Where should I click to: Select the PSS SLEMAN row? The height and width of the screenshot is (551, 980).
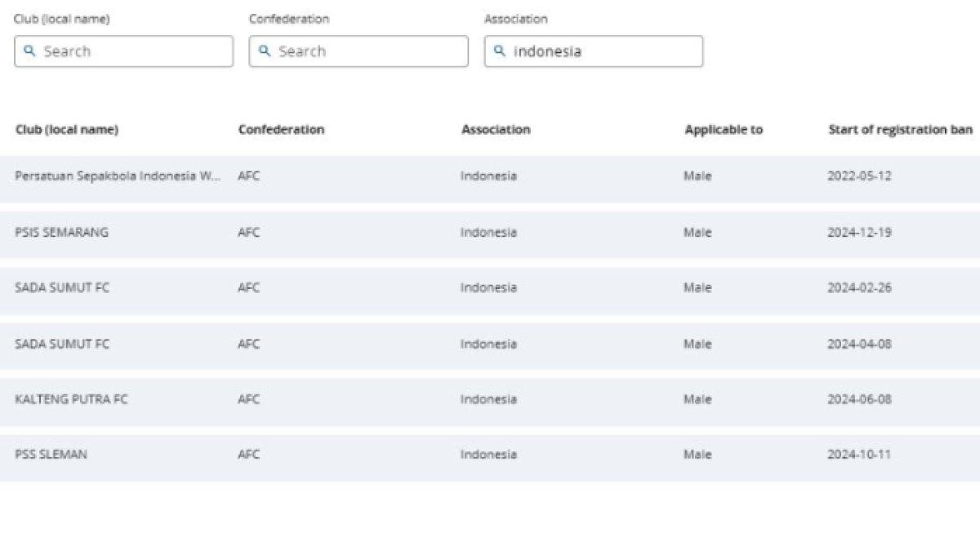click(x=490, y=455)
